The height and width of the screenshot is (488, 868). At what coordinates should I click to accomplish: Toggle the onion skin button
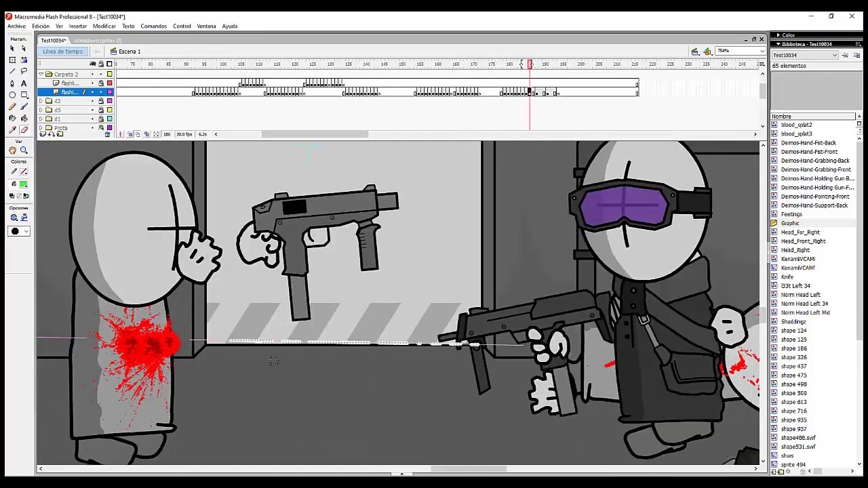130,134
